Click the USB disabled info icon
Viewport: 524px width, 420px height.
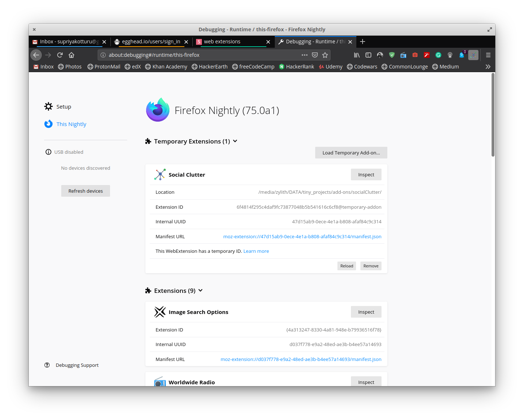tap(48, 152)
